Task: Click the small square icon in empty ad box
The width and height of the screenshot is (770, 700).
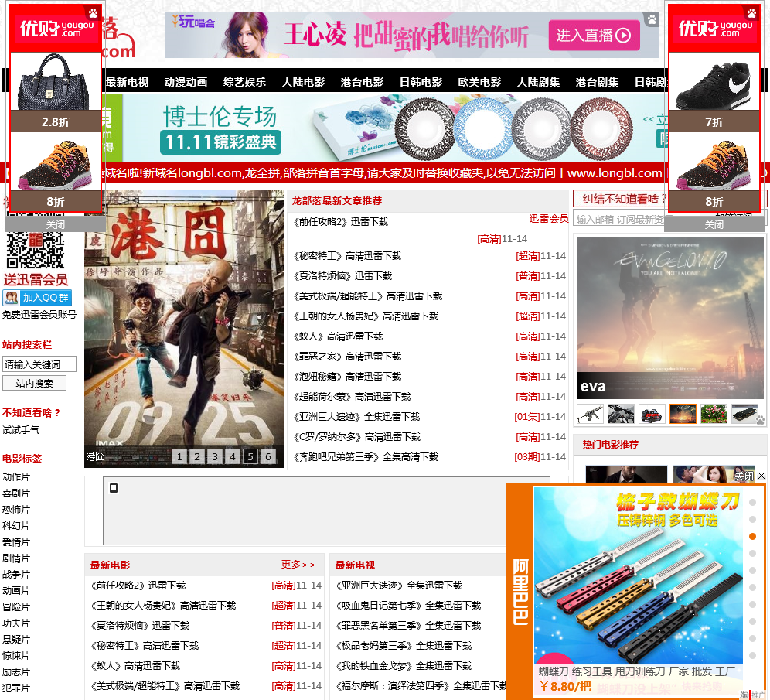Action: [x=114, y=488]
